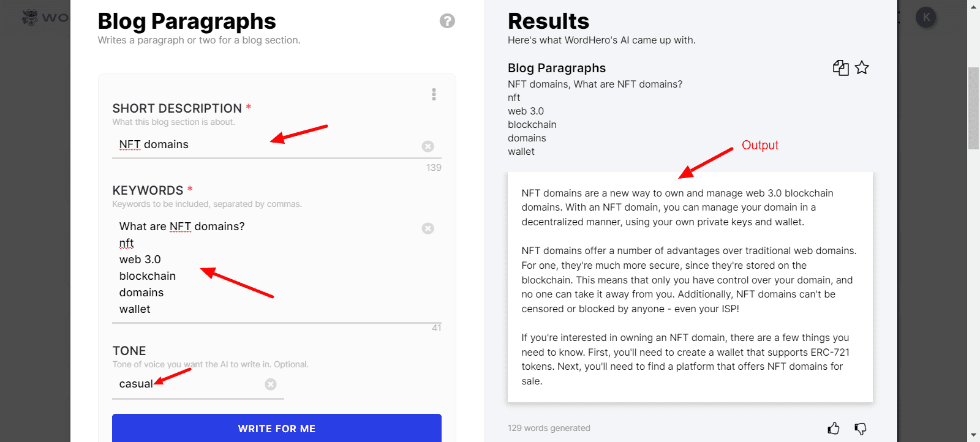Give the output a thumbs down
This screenshot has height=442, width=980.
pyautogui.click(x=861, y=429)
